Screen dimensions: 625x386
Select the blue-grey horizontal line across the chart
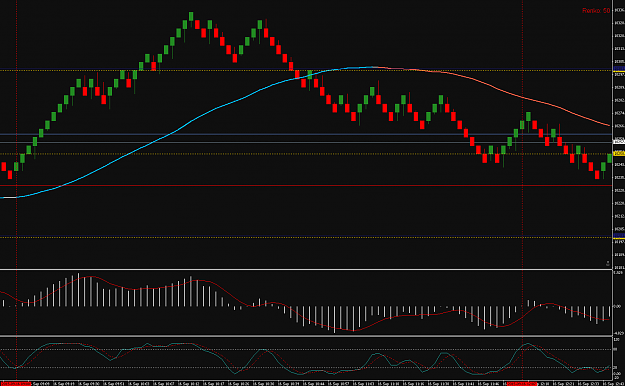[x=306, y=134]
